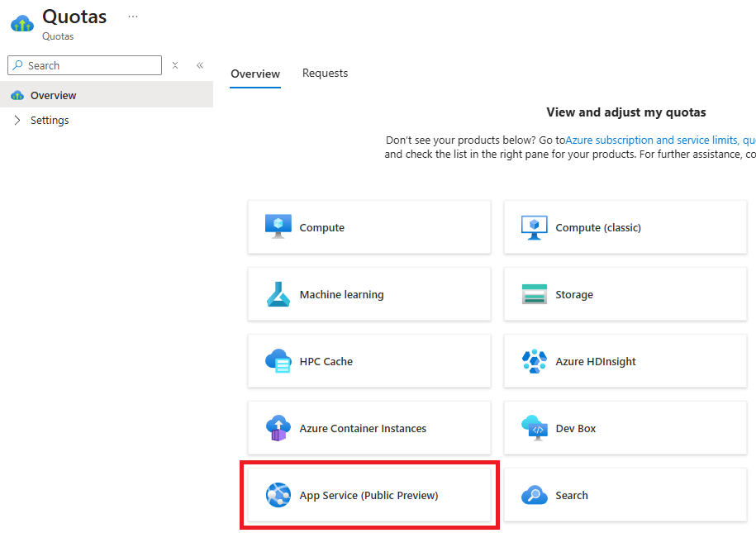
Task: Clear the sidebar search with X icon
Action: pos(175,65)
